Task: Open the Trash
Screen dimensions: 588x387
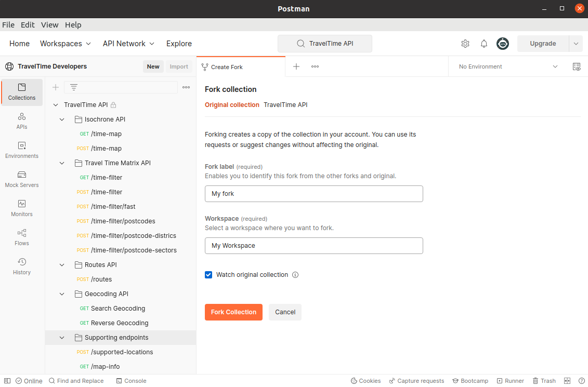Action: click(544, 381)
